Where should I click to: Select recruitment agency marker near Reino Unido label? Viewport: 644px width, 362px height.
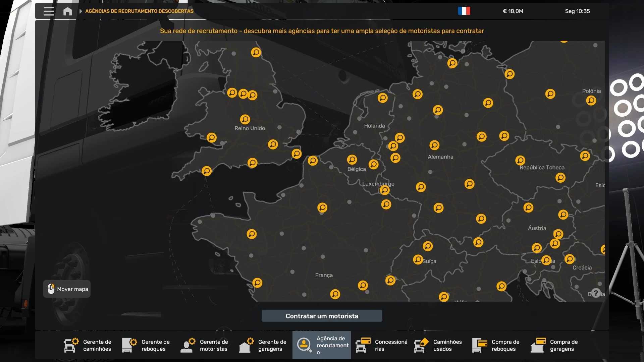(x=245, y=119)
